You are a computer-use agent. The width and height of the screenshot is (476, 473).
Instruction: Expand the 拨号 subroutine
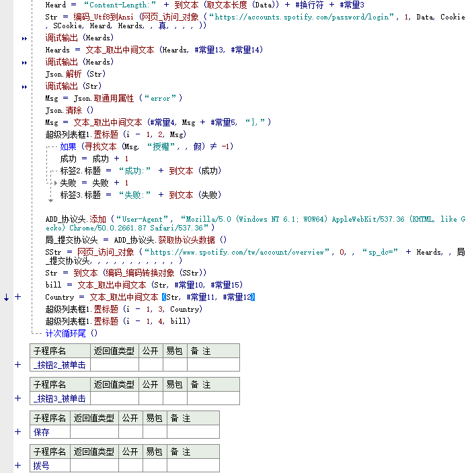pyautogui.click(x=18, y=466)
